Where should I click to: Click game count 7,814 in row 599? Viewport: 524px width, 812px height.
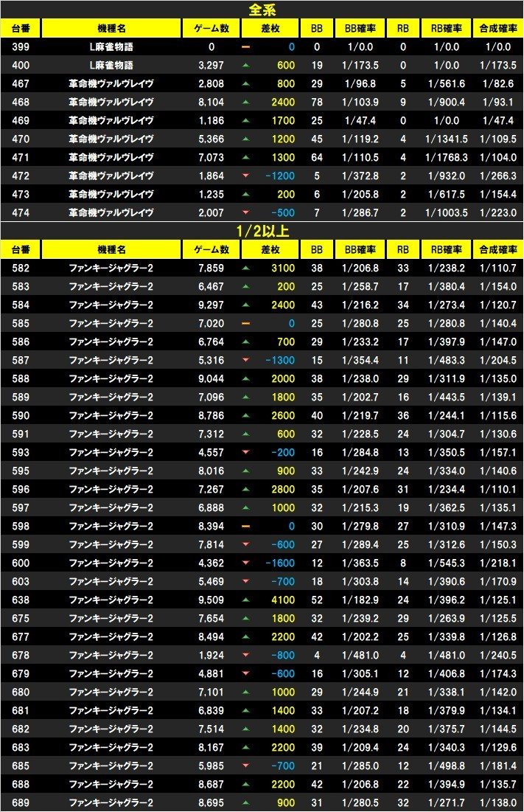pyautogui.click(x=211, y=545)
